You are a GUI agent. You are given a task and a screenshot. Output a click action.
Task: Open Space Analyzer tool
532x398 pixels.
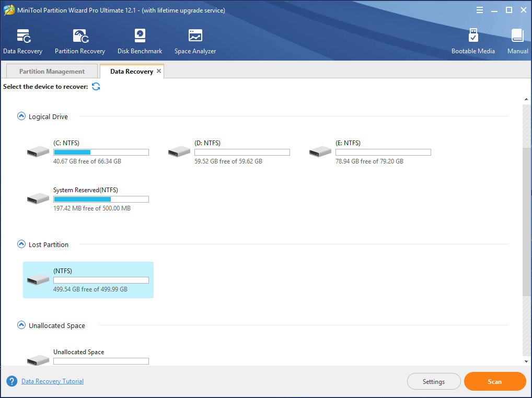point(195,36)
